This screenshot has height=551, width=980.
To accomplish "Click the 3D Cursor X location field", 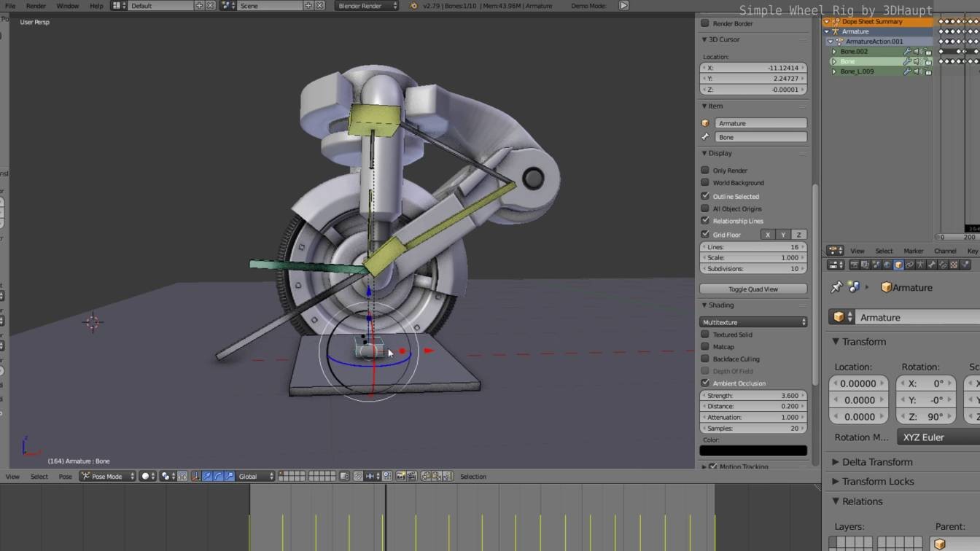I will tap(752, 67).
